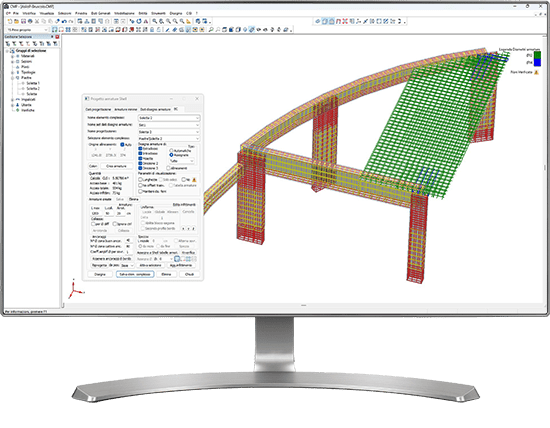This screenshot has height=428, width=550.
Task: Open the Nome elemento complesso dropdown
Action: point(169,118)
